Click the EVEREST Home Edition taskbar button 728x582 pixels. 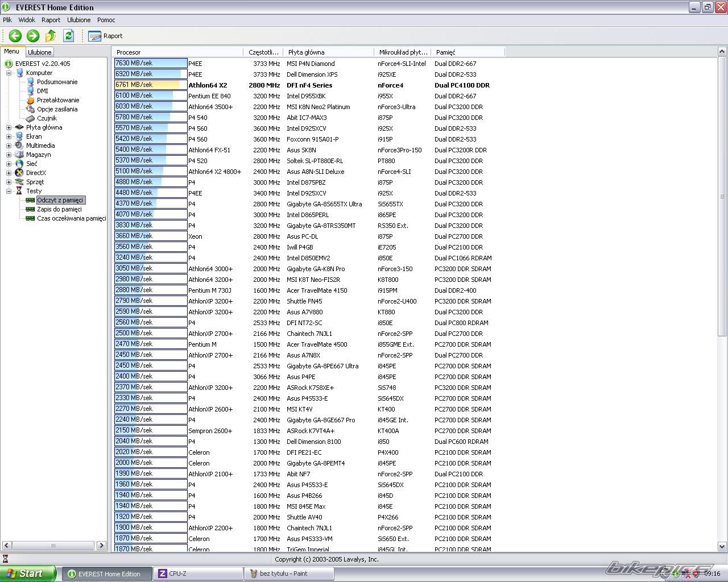tap(107, 573)
